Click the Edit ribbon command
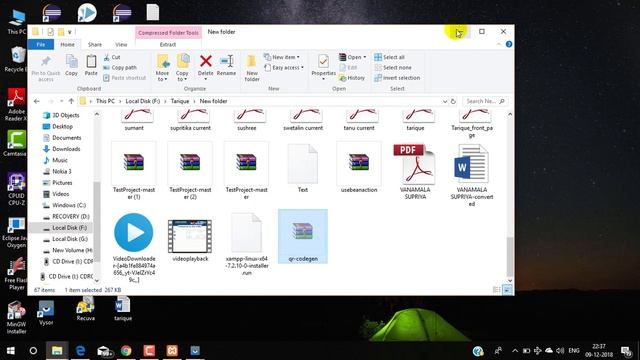Screen dimensions: 640x360 348,67
